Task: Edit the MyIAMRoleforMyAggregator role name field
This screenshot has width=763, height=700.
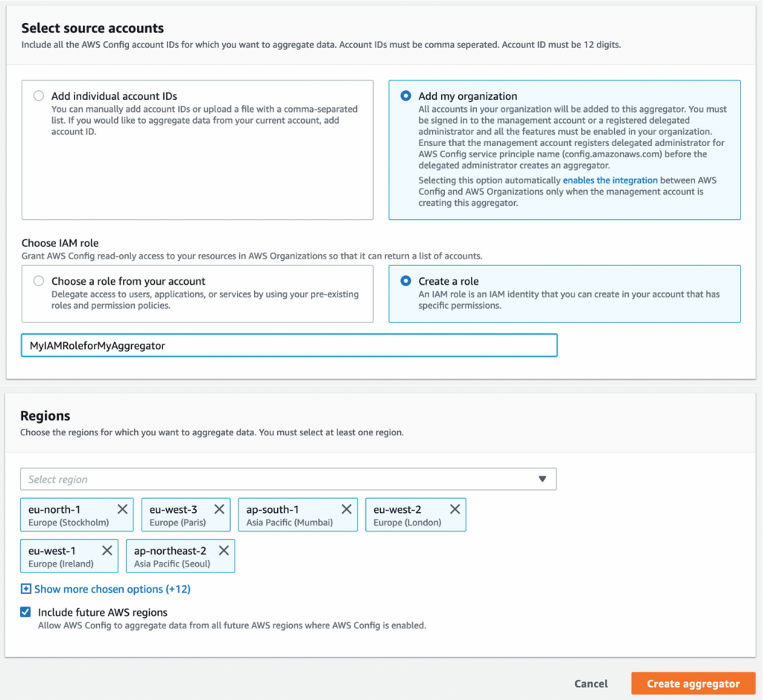Action: tap(289, 345)
